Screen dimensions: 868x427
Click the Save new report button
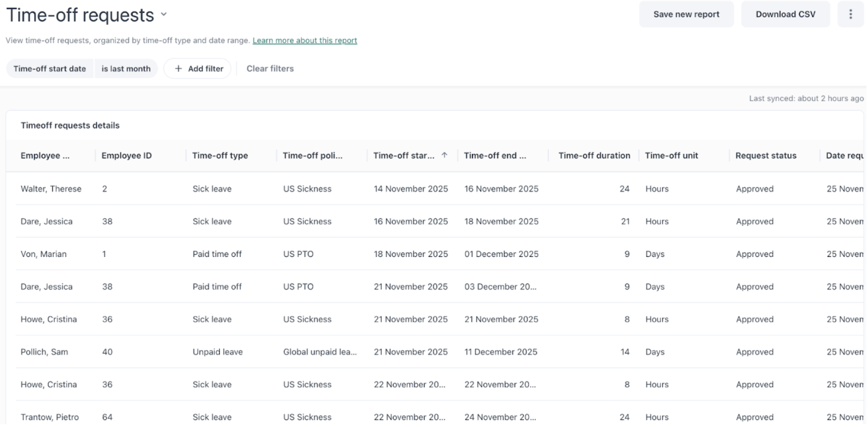click(686, 14)
